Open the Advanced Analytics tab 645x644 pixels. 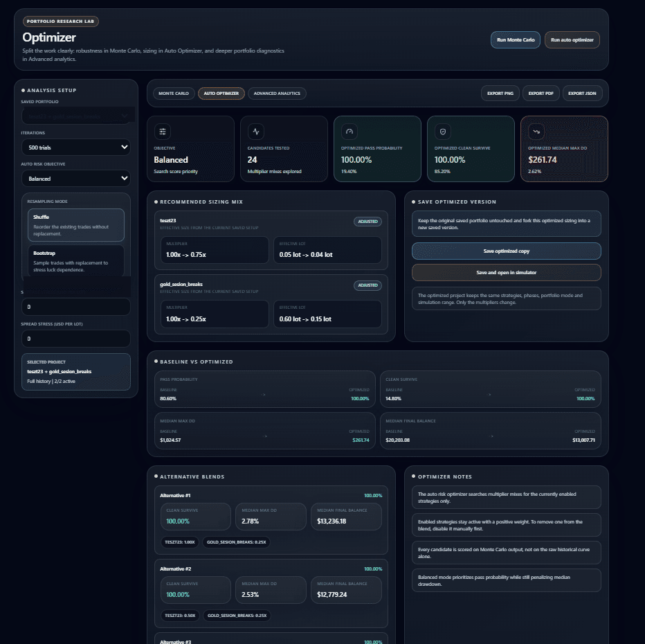tap(277, 93)
